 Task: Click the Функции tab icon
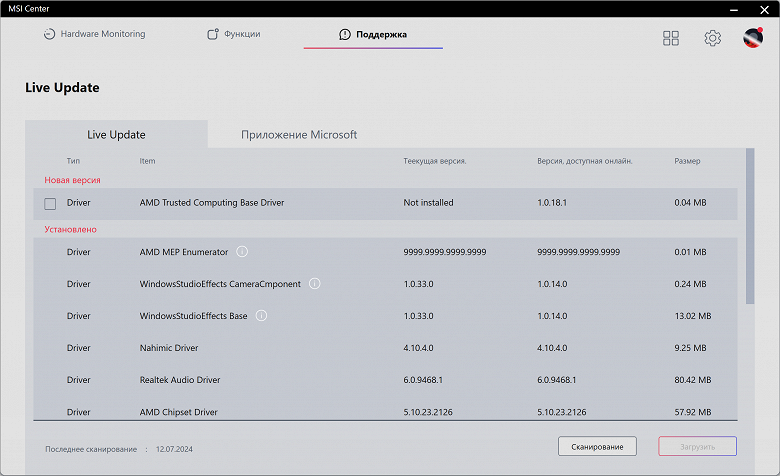point(213,34)
